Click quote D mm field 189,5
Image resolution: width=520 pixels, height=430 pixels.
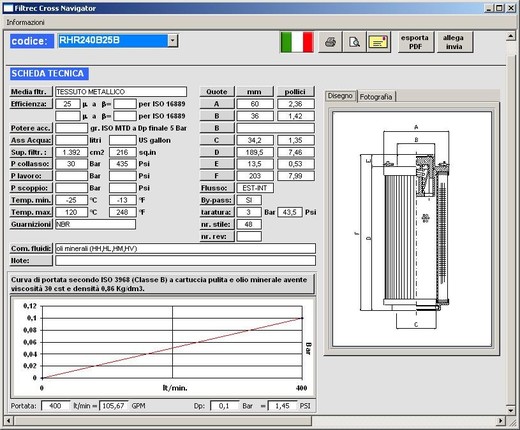pyautogui.click(x=255, y=152)
